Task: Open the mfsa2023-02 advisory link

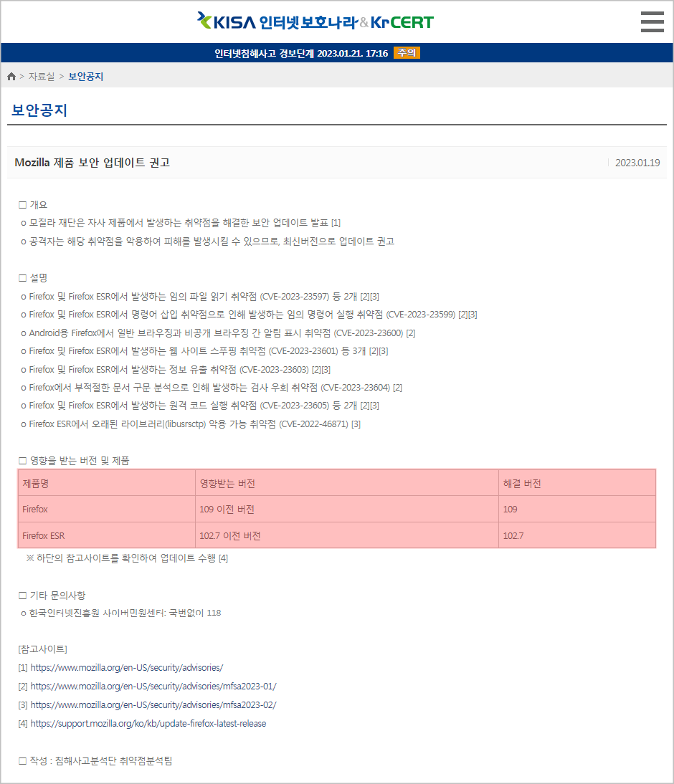Action: (153, 704)
